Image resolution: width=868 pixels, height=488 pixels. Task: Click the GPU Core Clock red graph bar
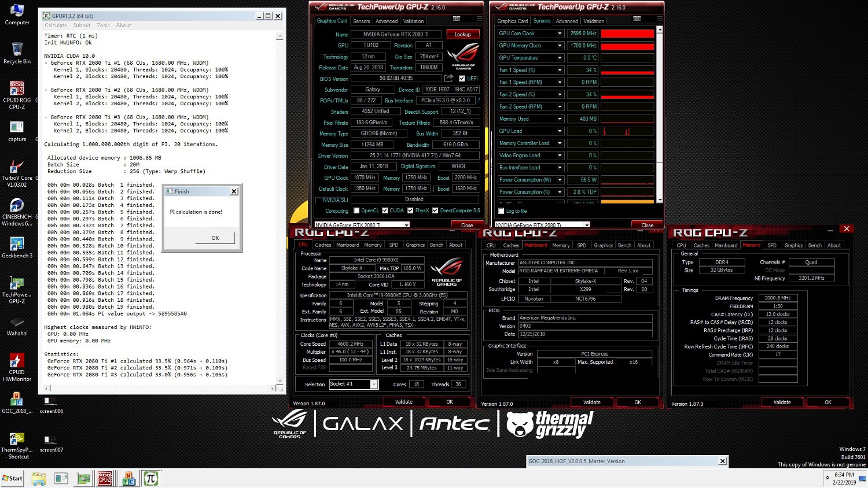[627, 34]
